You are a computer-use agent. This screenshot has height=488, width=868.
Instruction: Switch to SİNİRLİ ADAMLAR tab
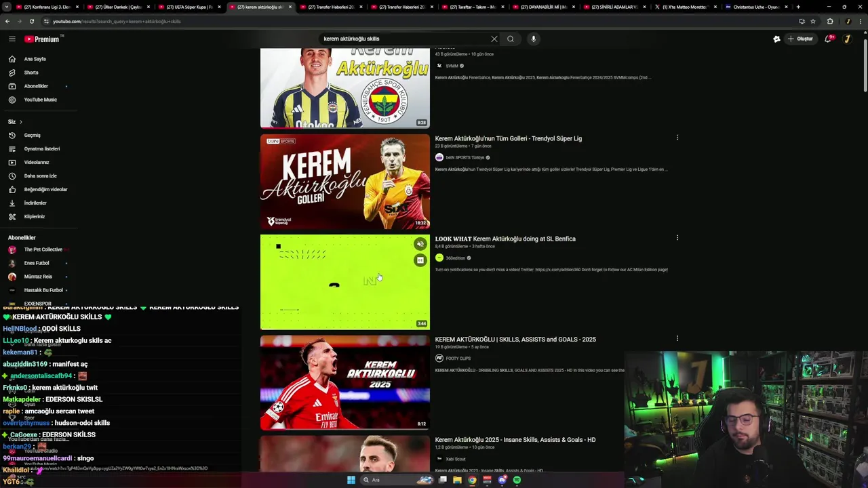[614, 7]
